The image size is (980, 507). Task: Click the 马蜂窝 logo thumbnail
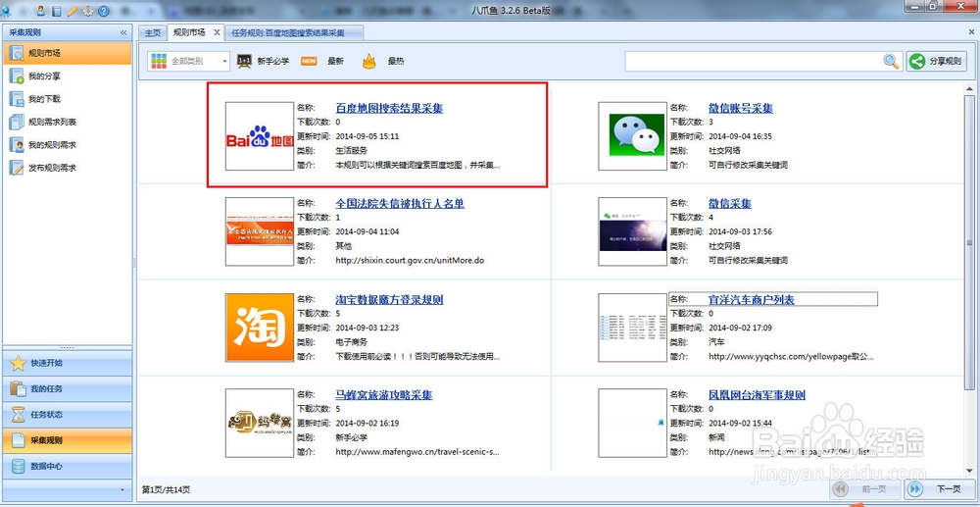point(260,424)
